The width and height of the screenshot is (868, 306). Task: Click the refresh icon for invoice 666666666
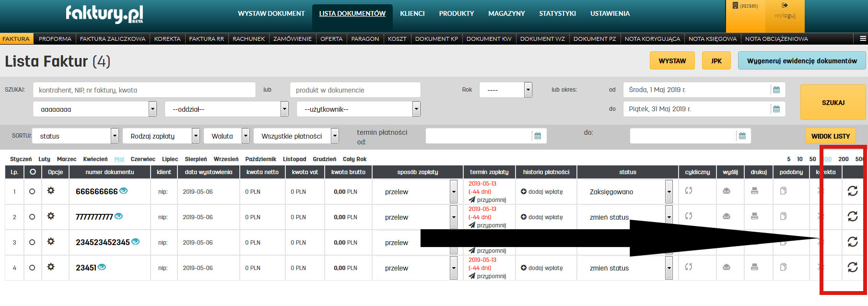[852, 191]
